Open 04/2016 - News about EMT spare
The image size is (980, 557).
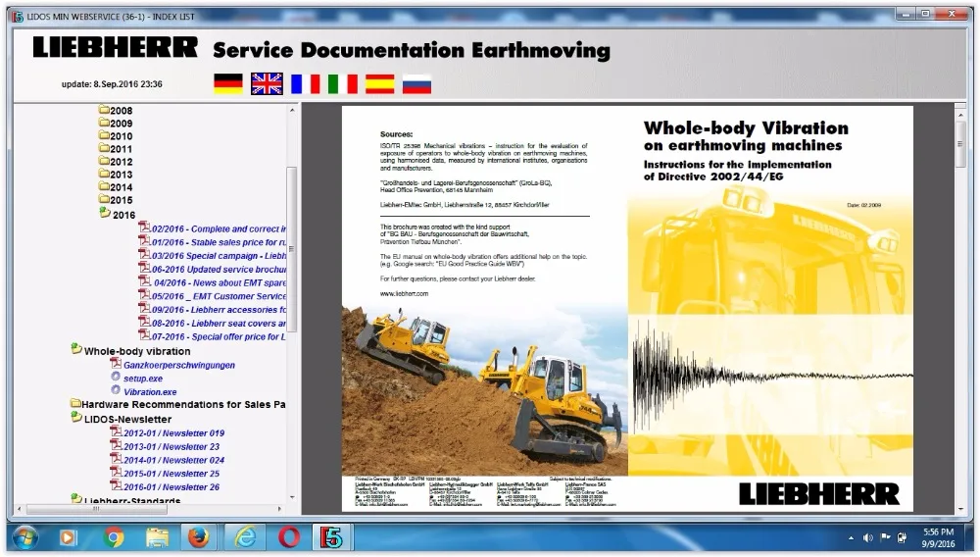220,283
